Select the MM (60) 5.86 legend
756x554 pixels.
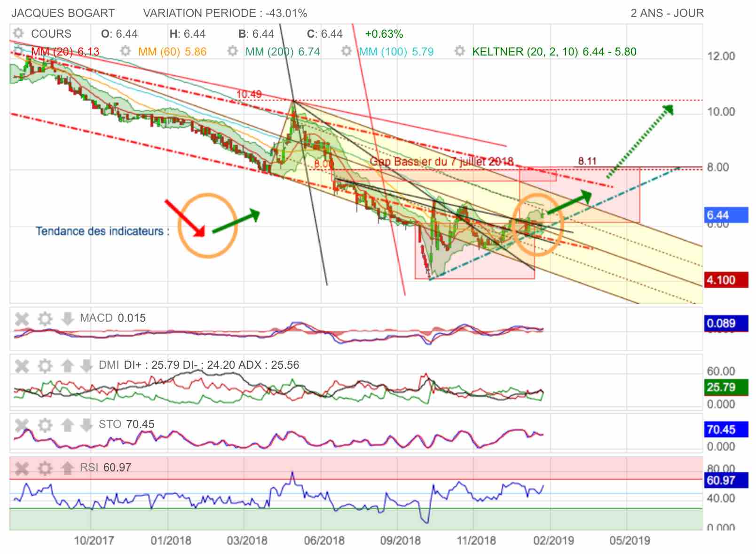point(173,51)
